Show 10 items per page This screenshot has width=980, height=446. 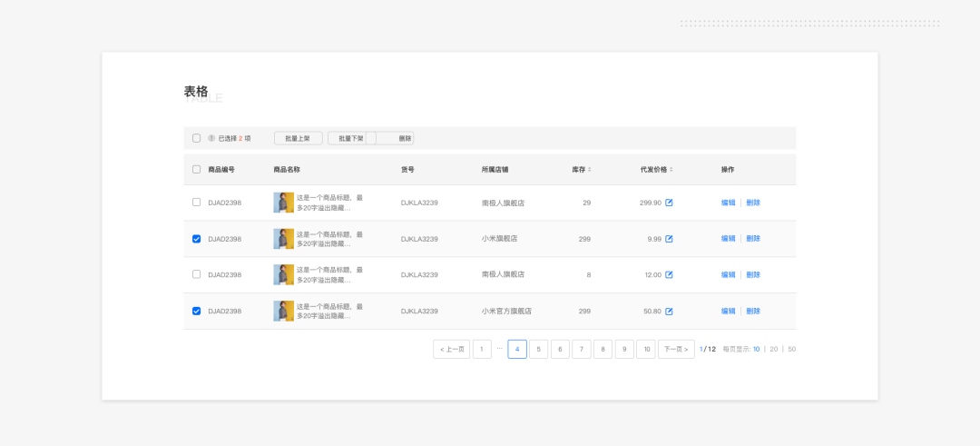point(756,349)
